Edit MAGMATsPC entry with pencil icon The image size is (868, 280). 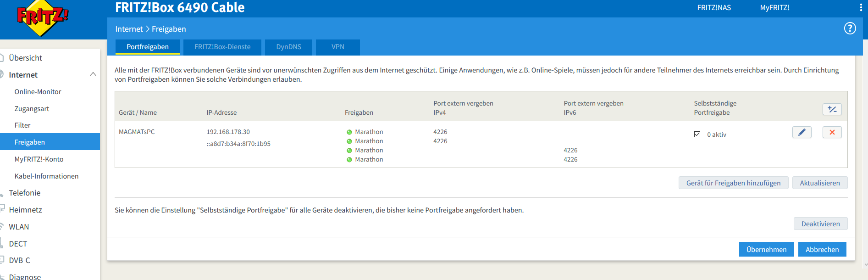(802, 132)
